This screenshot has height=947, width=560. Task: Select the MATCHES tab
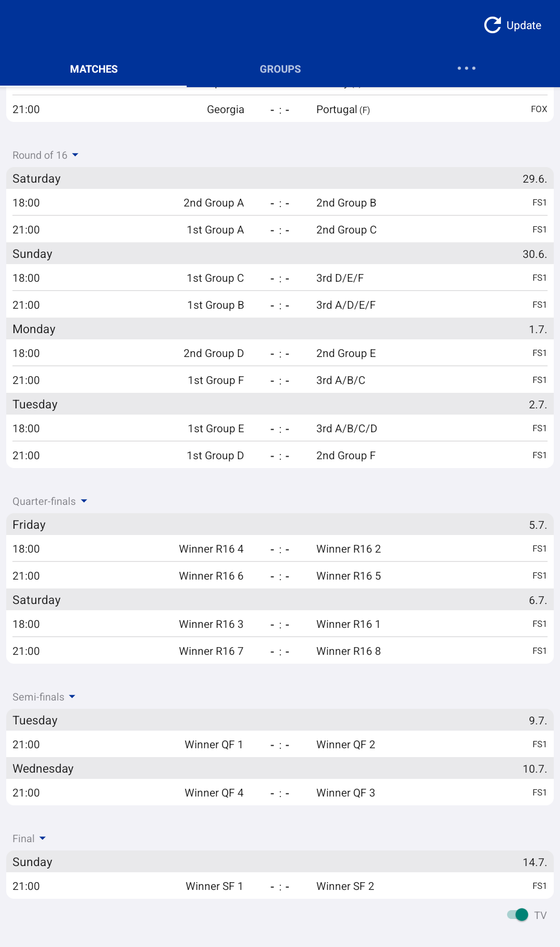[x=93, y=68]
